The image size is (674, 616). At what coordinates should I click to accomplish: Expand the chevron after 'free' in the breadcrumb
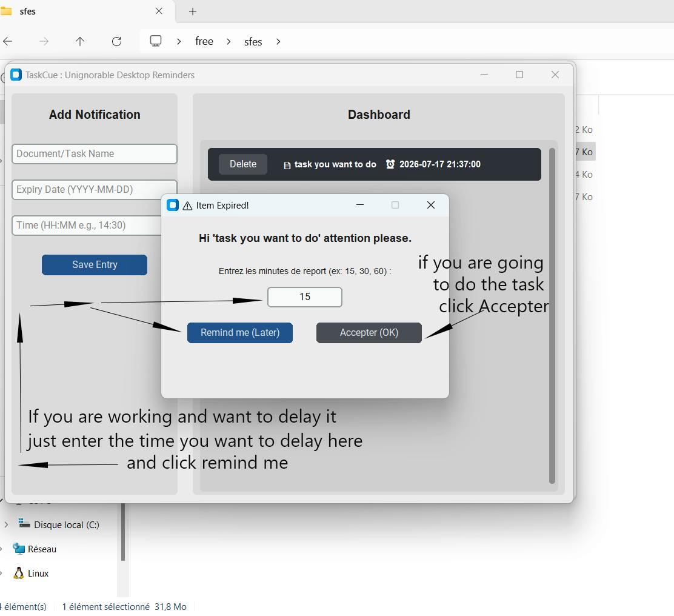click(x=229, y=42)
